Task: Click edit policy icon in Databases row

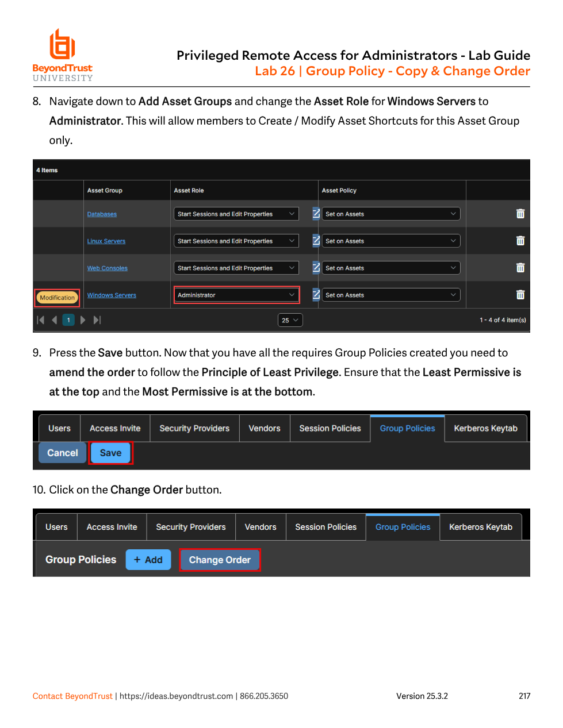Action: 316,213
